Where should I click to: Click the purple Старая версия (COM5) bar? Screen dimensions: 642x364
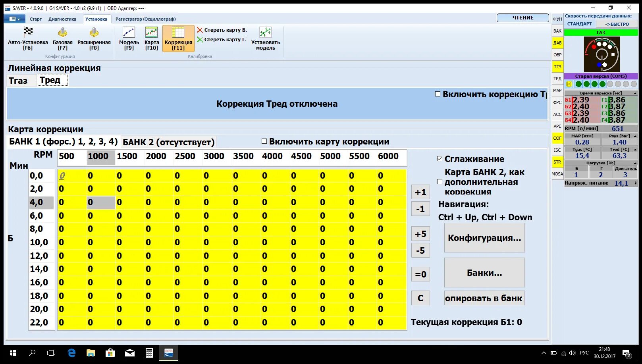pyautogui.click(x=601, y=76)
